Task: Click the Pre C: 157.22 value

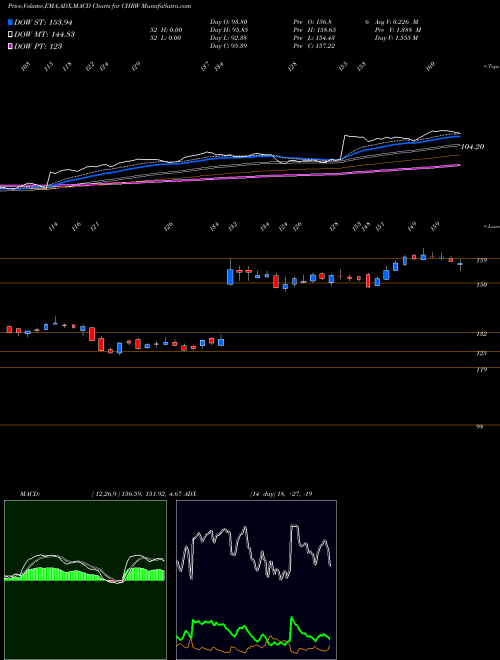Action: (316, 46)
